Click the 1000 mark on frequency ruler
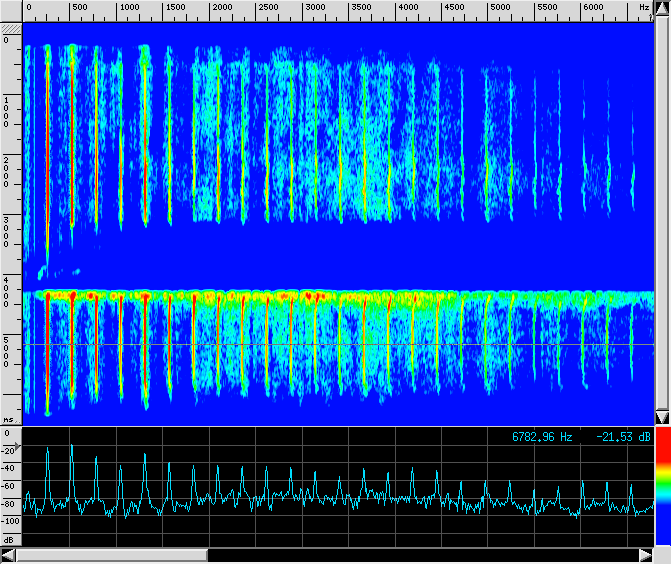671x564 pixels. tap(128, 7)
